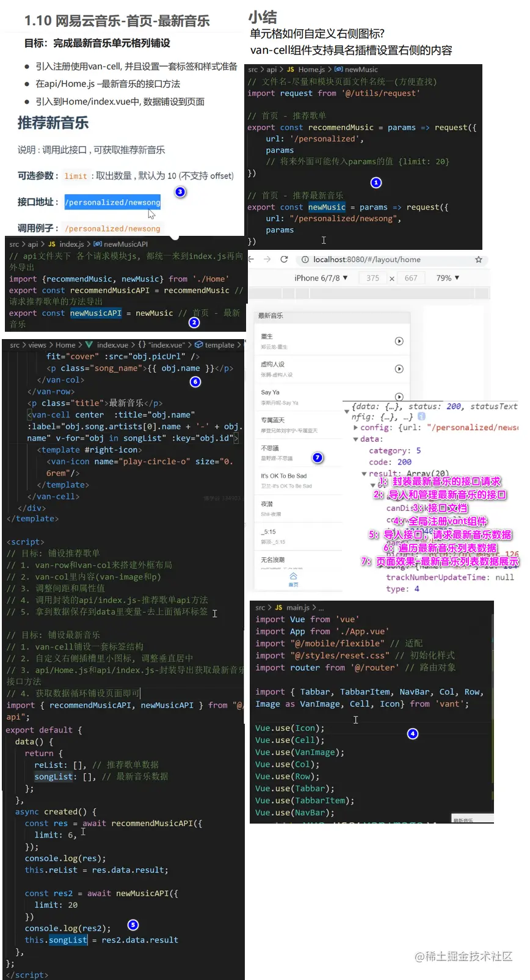Image resolution: width=530 pixels, height=980 pixels.
Task: Click the cube icon beside template breadcrumb
Action: click(198, 345)
